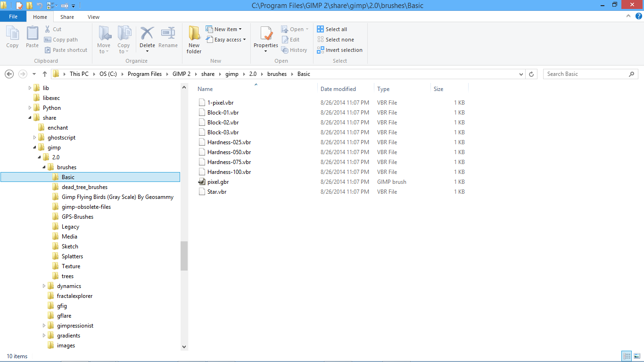Select the Hardness-050.vbr file
Screen dimensions: 644x362
coord(229,152)
